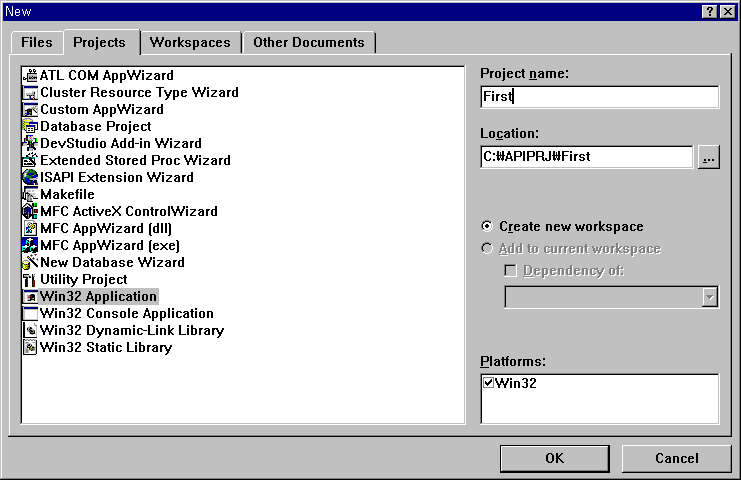Click the Win32 Dynamic-Link Library icon
Screen dimensions: 741x480
pyautogui.click(x=30, y=331)
